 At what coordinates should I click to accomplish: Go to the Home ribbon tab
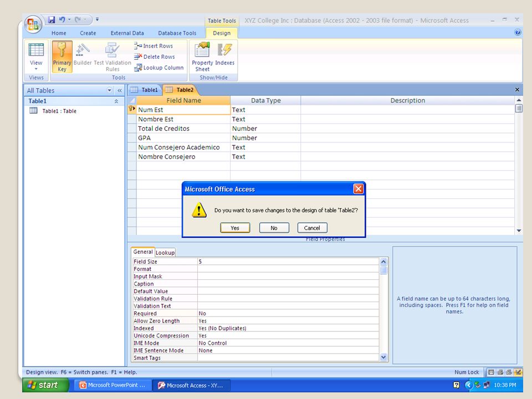59,33
